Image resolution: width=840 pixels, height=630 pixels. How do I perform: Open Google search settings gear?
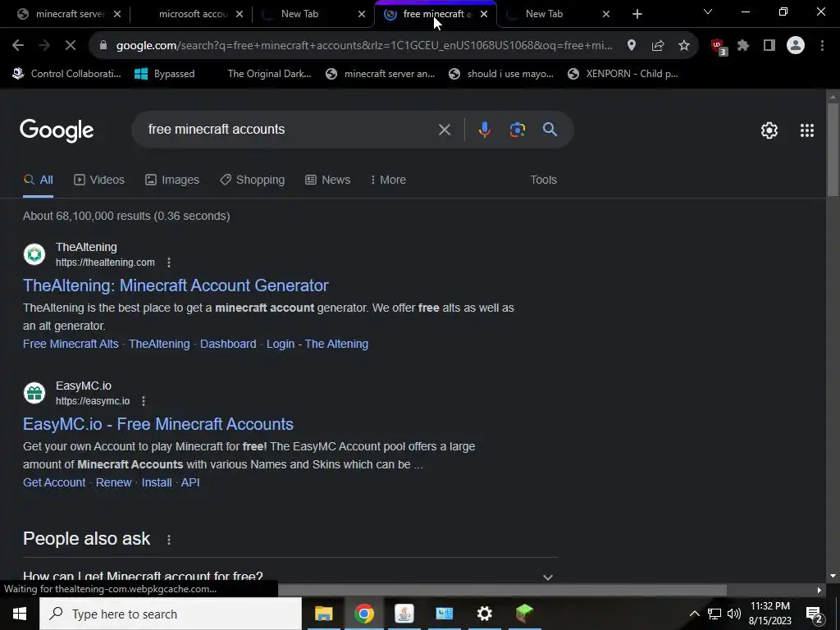769,130
